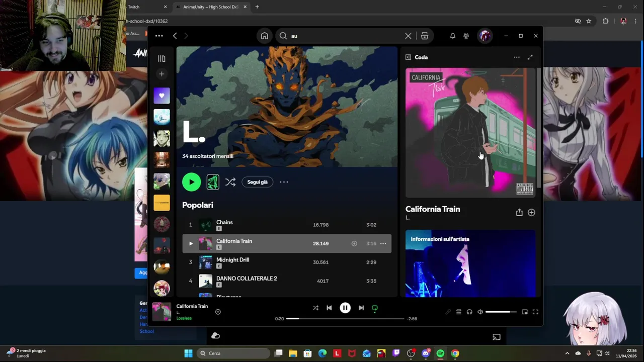Show hidden system tray icons

(567, 353)
